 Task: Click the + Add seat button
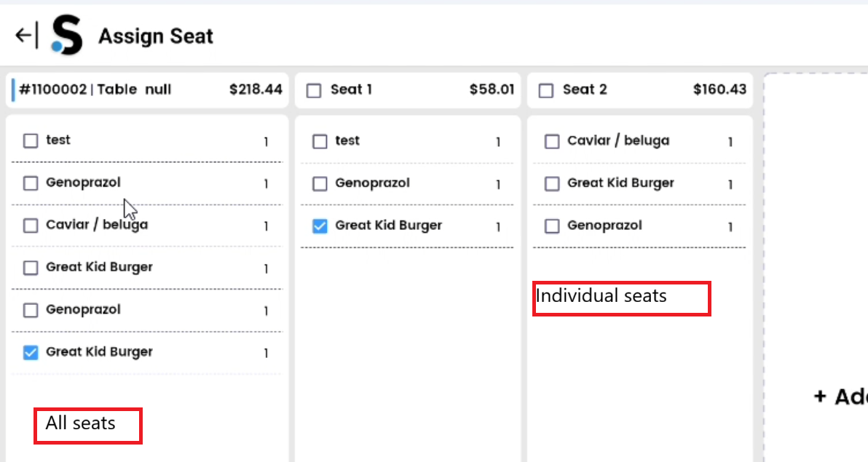(x=845, y=397)
